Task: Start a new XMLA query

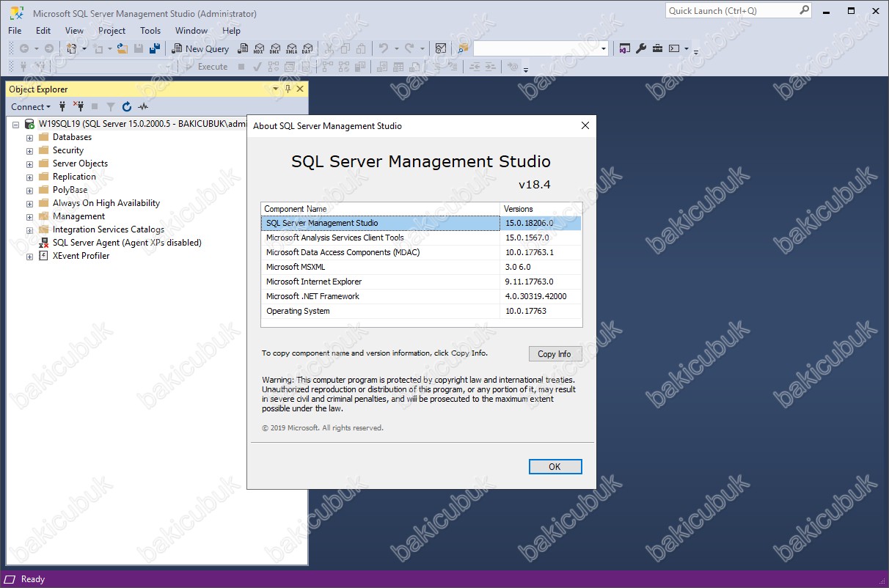Action: coord(290,48)
